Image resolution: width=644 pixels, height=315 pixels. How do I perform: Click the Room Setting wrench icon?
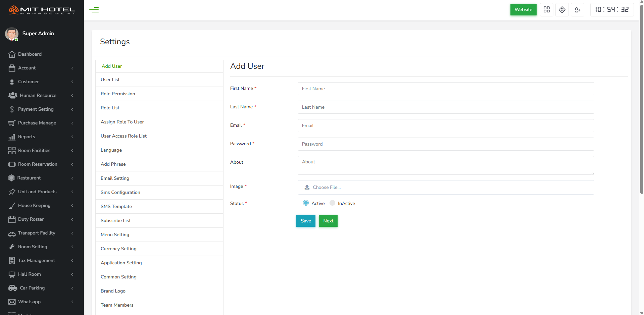coord(12,247)
